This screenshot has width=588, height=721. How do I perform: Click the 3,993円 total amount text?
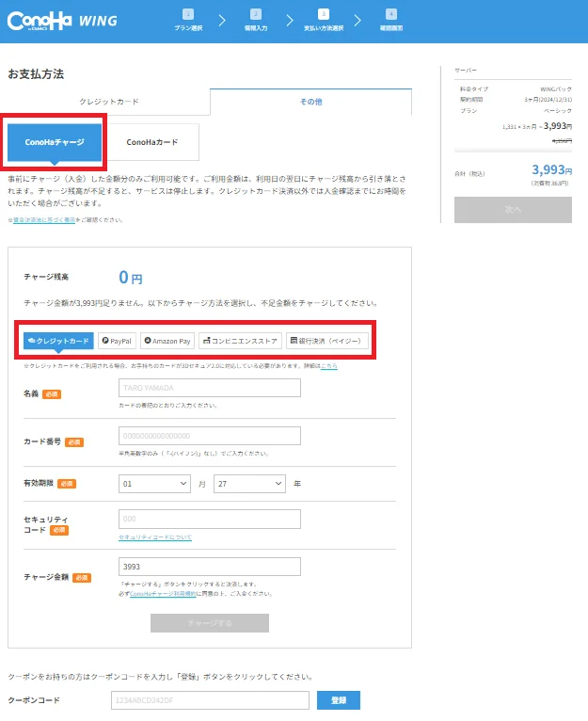pos(551,169)
